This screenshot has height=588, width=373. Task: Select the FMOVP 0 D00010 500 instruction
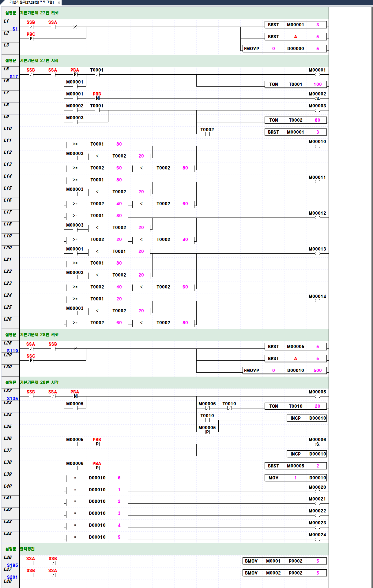coord(284,370)
